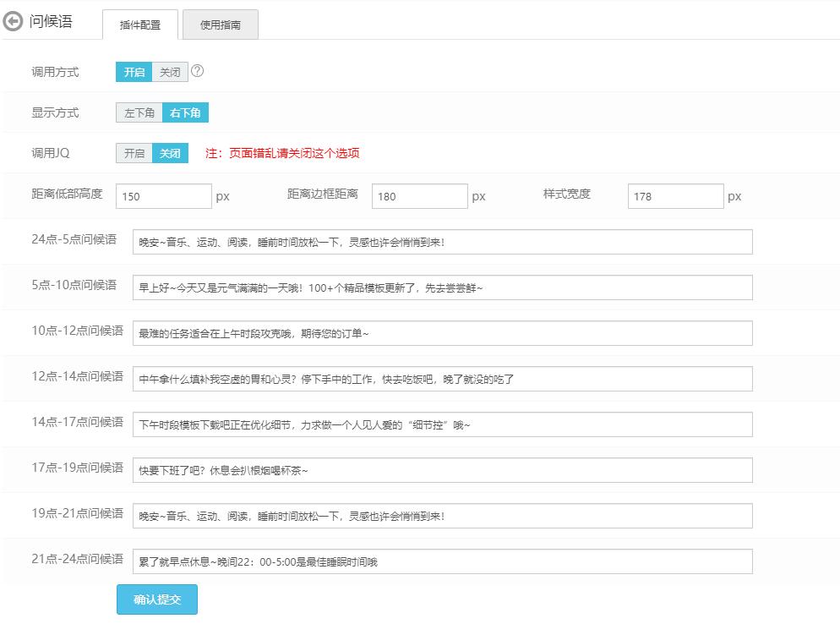Click the 10点-12点问候语 text field

[442, 333]
